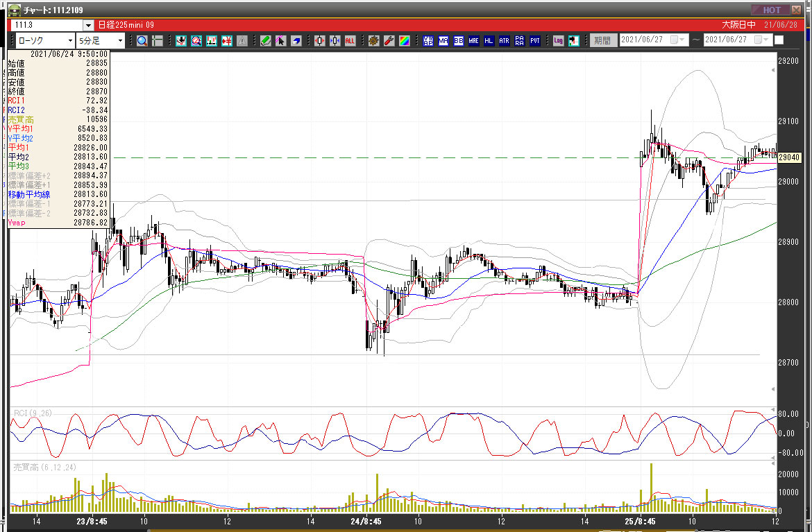Viewport: 812px width, 532px height.
Task: Click the RCI1 value row
Action: click(x=58, y=101)
